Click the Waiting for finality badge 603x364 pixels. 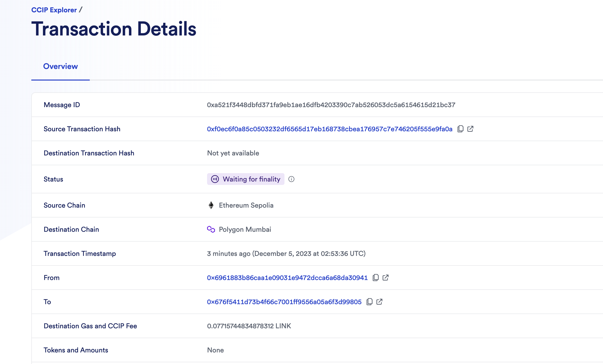tap(251, 179)
